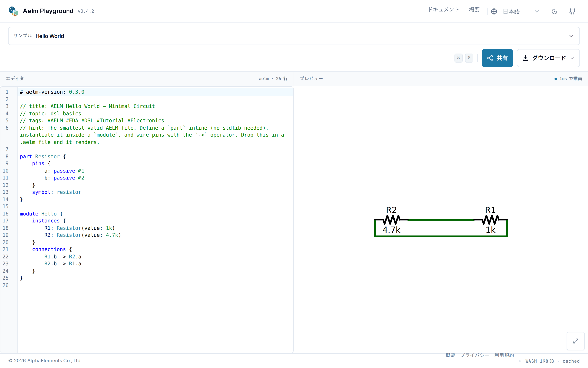Open the ドキュメント link in header
This screenshot has height=368, width=588.
coord(443,9)
